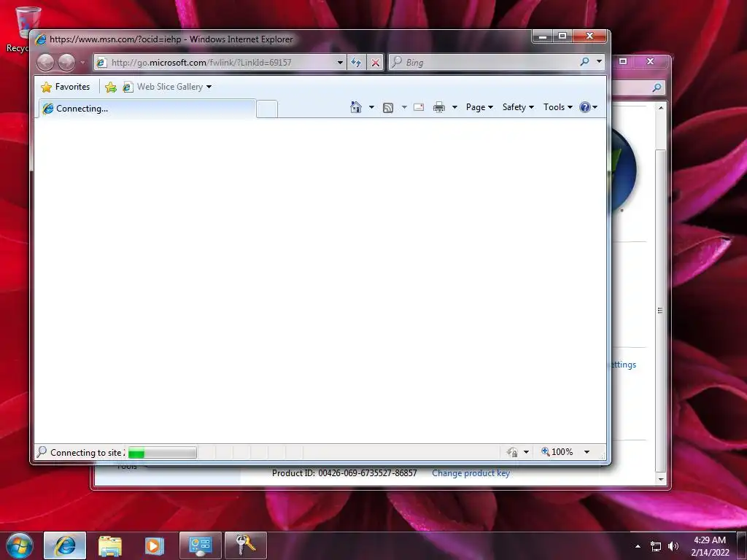Show hidden tray icons arrow
Viewport: 747px width, 560px height.
tap(638, 546)
